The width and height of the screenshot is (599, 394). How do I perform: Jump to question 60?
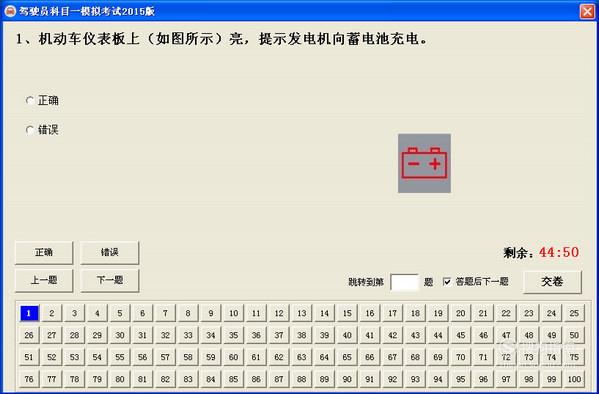pyautogui.click(x=233, y=357)
